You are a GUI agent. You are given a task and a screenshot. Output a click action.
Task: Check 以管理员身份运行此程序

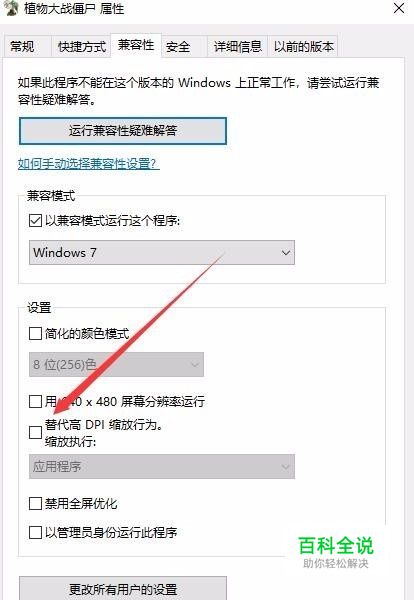[x=36, y=532]
